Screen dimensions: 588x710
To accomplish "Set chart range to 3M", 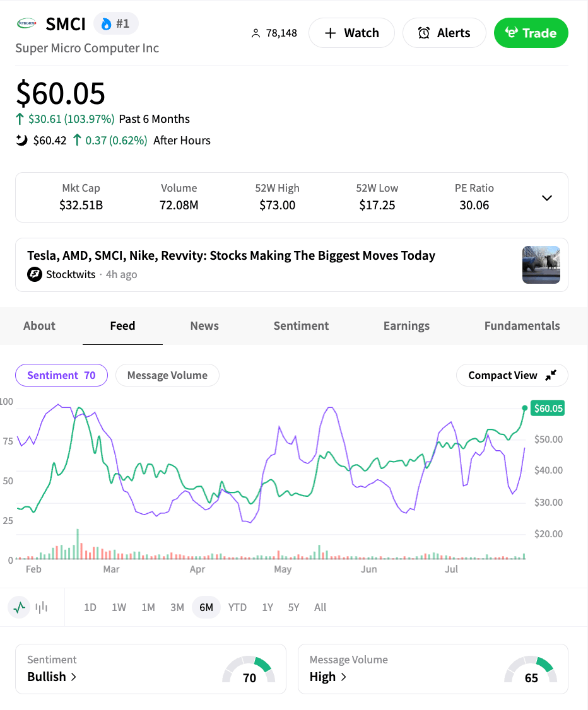I will point(177,607).
